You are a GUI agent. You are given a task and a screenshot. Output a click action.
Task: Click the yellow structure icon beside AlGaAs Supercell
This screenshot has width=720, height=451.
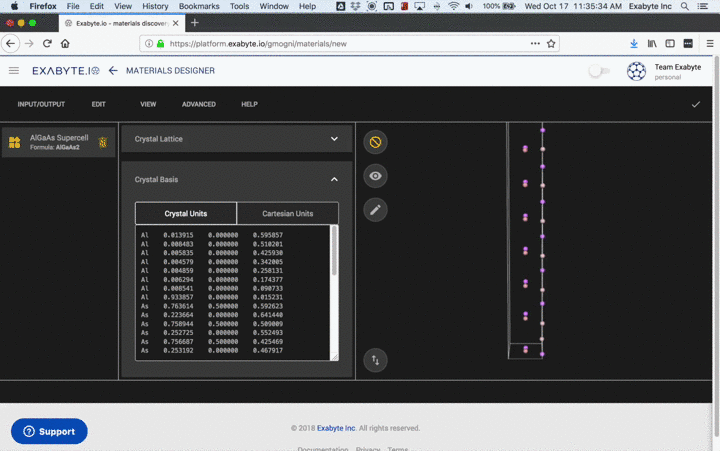tap(103, 142)
